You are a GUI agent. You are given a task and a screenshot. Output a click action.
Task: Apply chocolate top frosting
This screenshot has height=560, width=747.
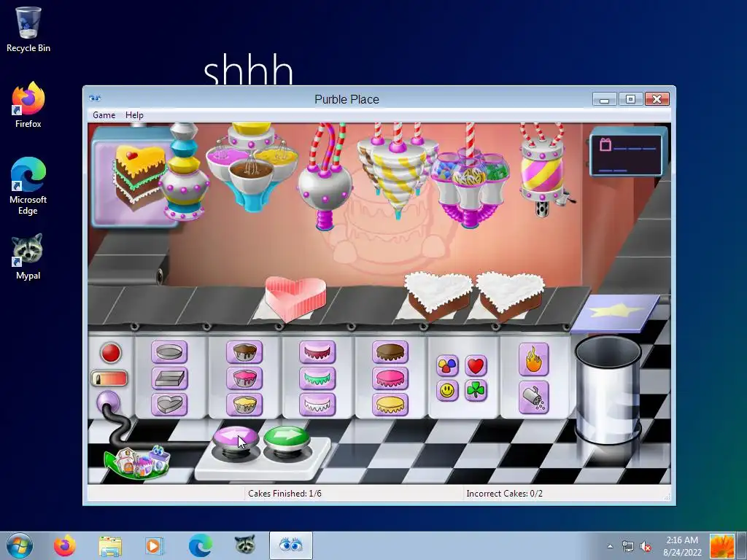(x=390, y=352)
